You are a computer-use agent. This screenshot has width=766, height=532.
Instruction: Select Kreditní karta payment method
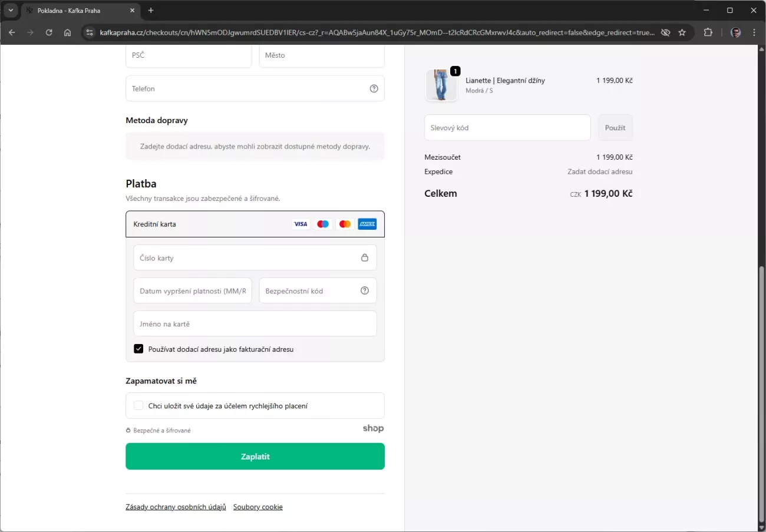coord(155,224)
